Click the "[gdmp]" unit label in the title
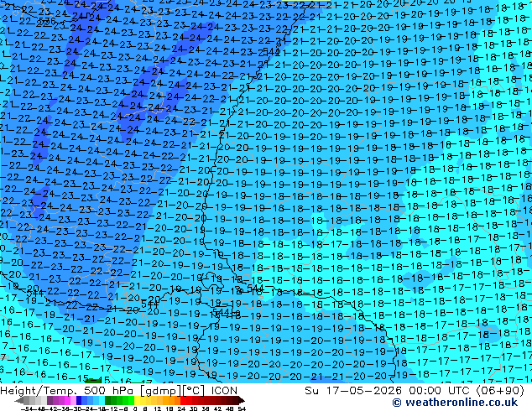The image size is (532, 411). coord(161,391)
